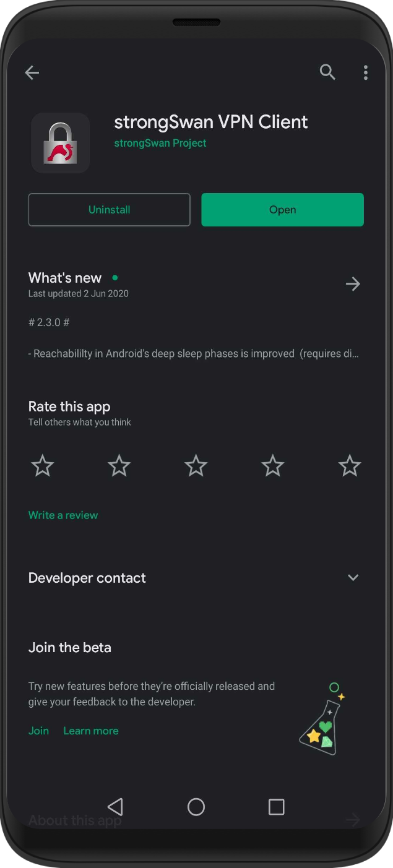393x868 pixels.
Task: Tap the home circle navigation button
Action: [x=196, y=807]
